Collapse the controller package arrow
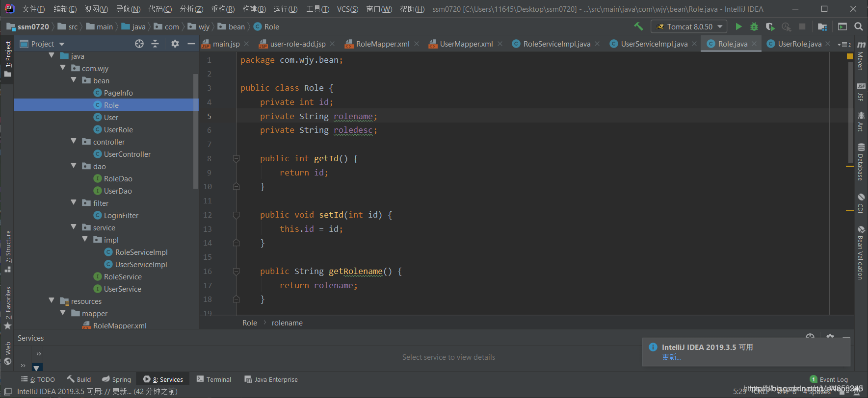This screenshot has width=868, height=398. pyautogui.click(x=74, y=141)
